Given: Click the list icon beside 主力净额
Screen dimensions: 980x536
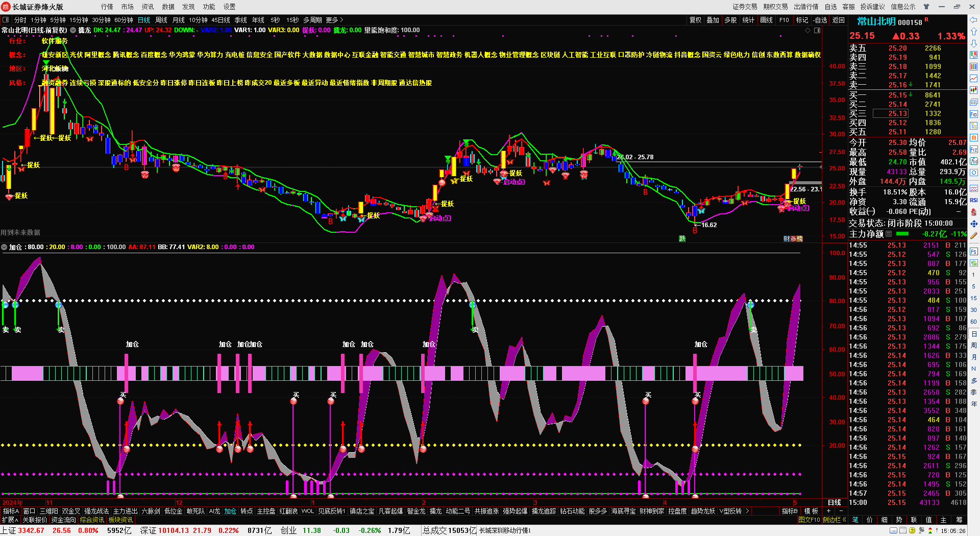Looking at the screenshot, I should point(889,234).
